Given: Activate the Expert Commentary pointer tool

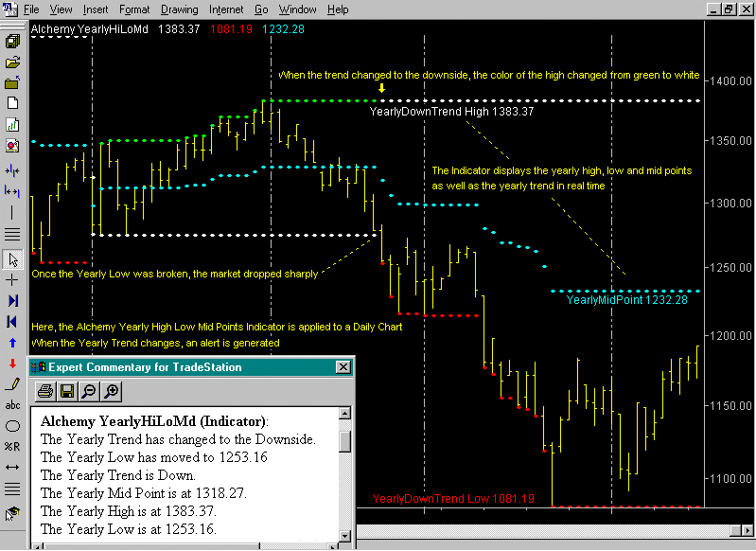Looking at the screenshot, I should click(12, 514).
